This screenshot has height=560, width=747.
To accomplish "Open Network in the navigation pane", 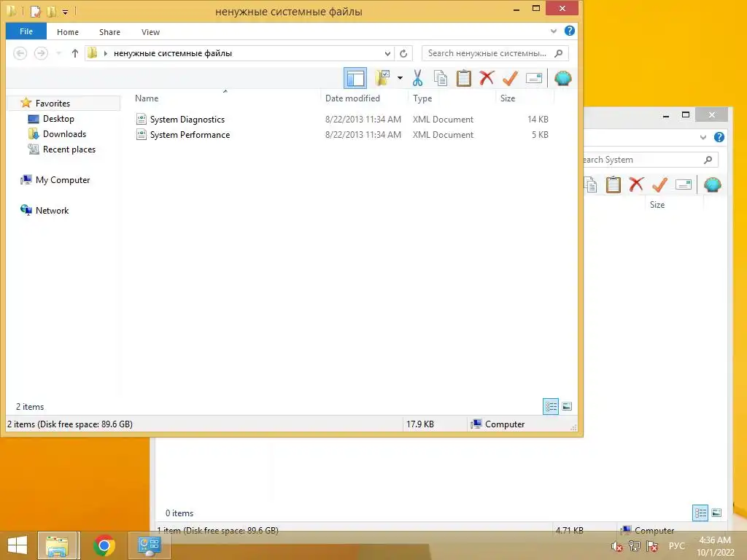I will point(52,211).
